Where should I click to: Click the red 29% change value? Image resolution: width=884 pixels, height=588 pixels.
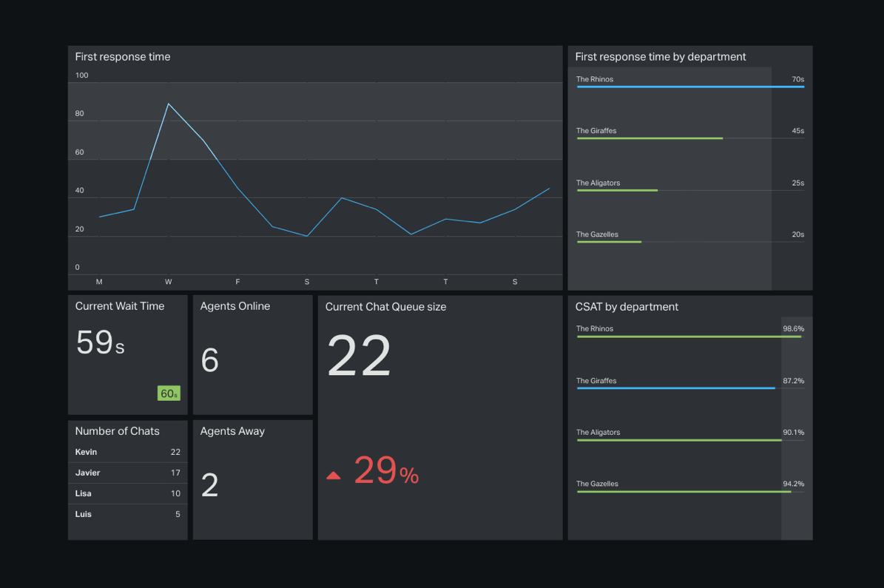(x=387, y=470)
